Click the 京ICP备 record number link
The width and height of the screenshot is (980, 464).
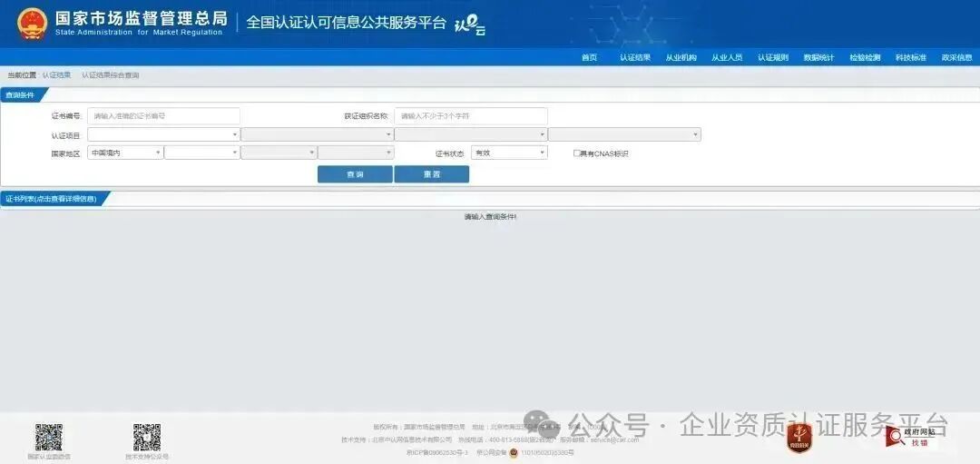436,452
